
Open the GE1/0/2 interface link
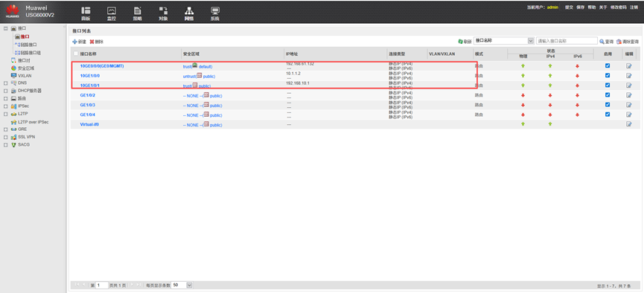pos(88,95)
